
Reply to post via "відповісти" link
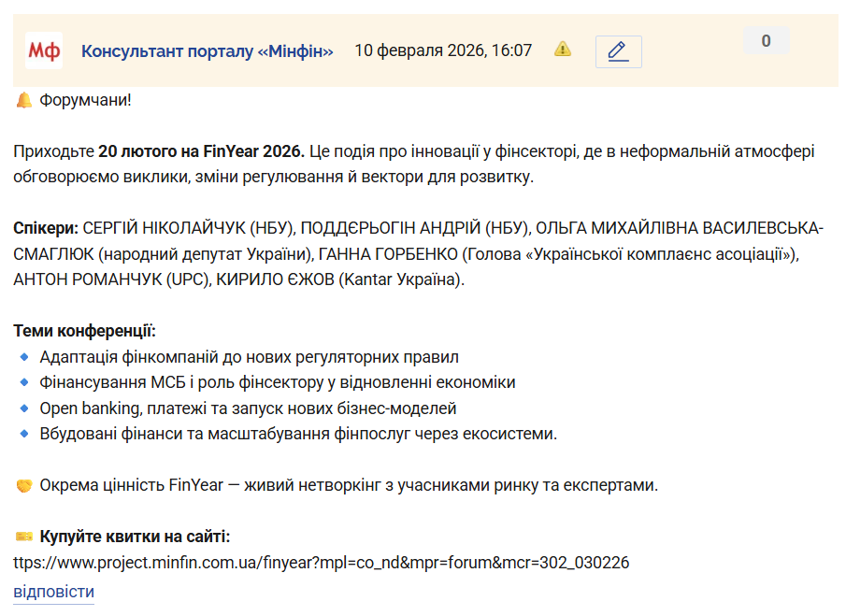[53, 592]
